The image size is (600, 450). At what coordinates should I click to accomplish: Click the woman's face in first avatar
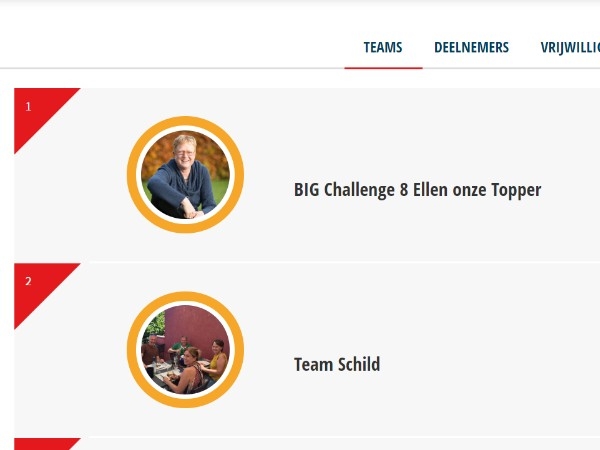point(185,149)
